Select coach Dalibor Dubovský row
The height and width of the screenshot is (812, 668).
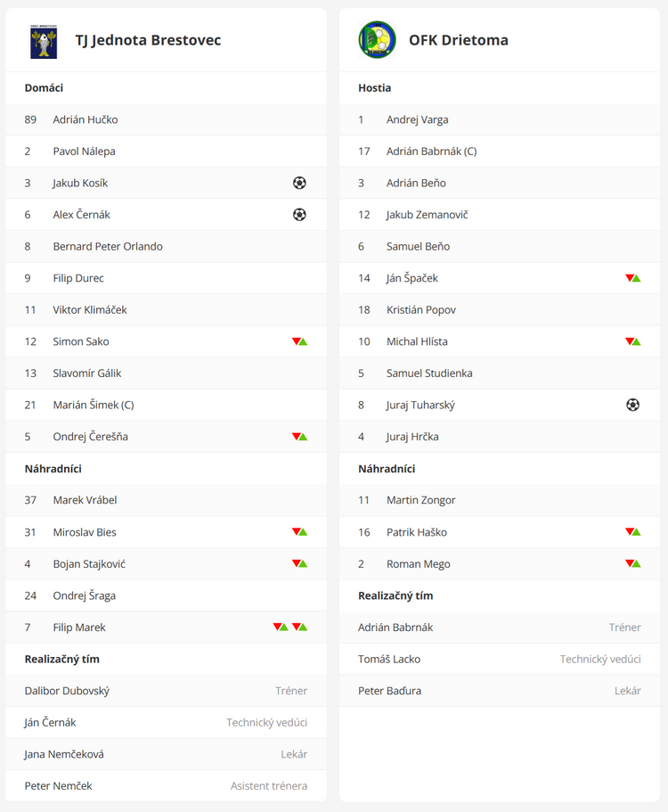click(x=166, y=691)
